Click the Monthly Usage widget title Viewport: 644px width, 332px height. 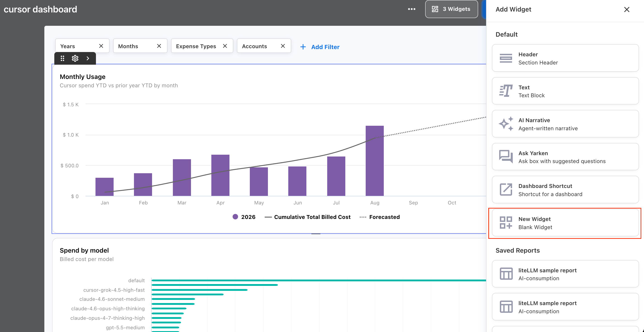(83, 77)
